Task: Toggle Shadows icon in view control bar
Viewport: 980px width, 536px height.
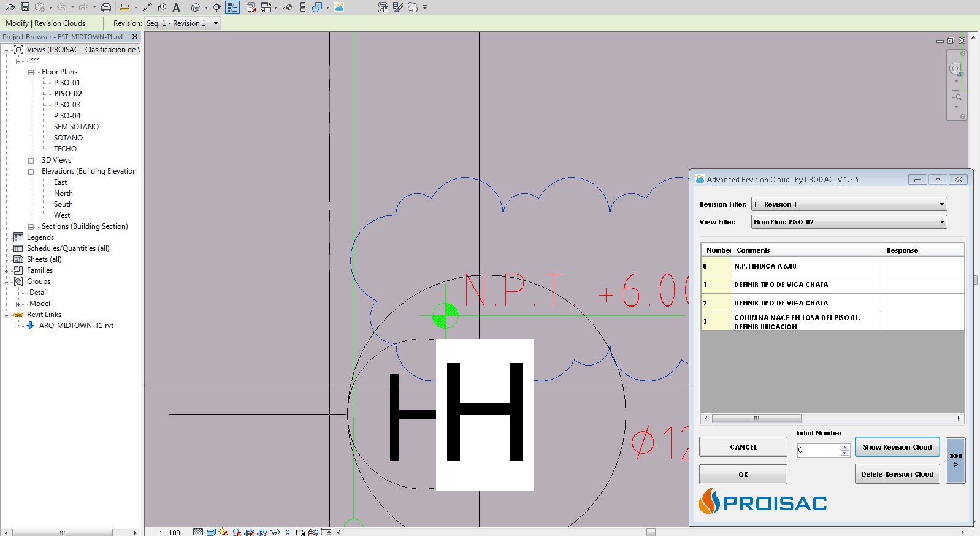Action: tap(236, 532)
